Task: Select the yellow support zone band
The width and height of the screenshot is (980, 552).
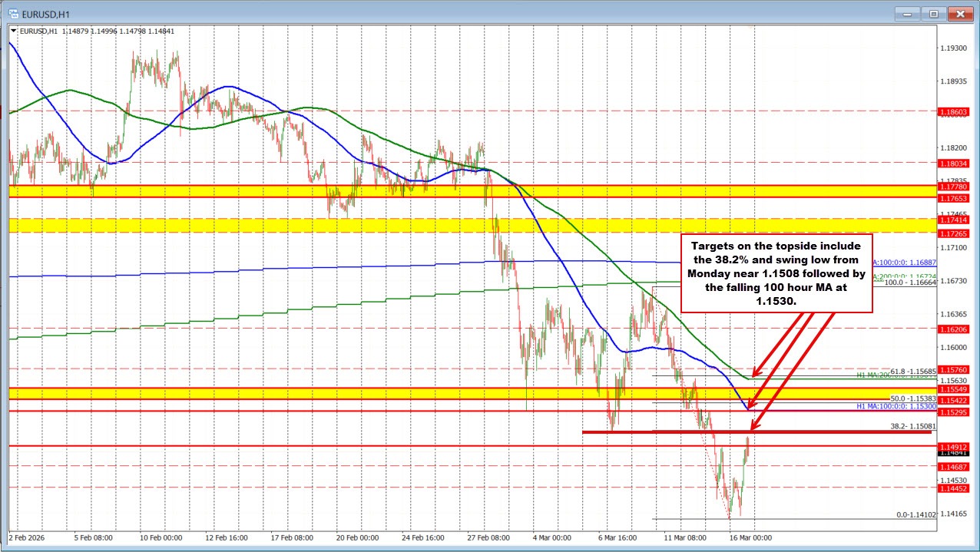Action: point(307,394)
